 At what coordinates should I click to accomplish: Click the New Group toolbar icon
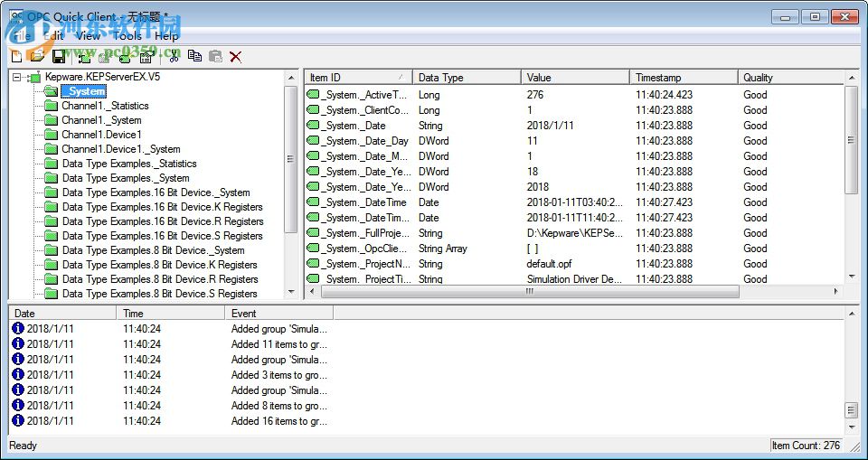[105, 56]
